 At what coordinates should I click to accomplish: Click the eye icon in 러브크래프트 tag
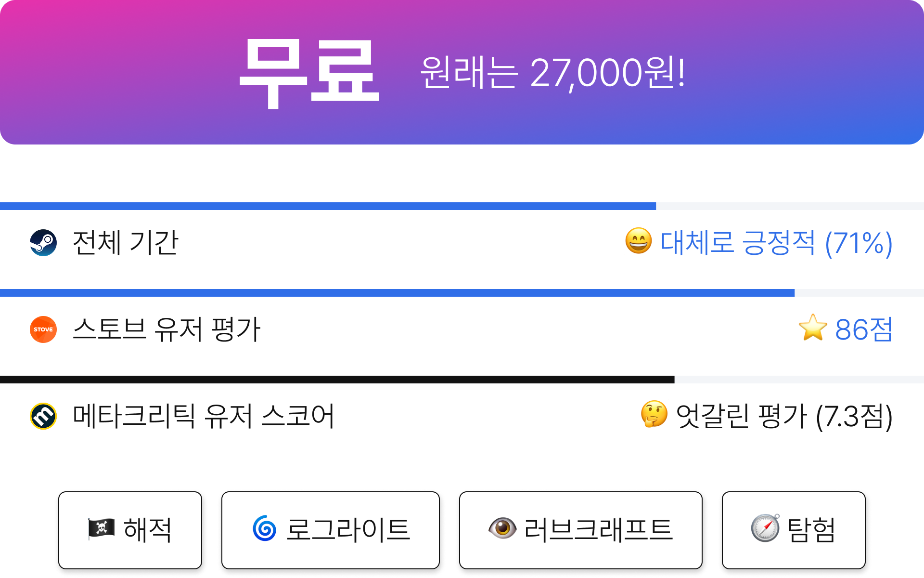point(502,528)
